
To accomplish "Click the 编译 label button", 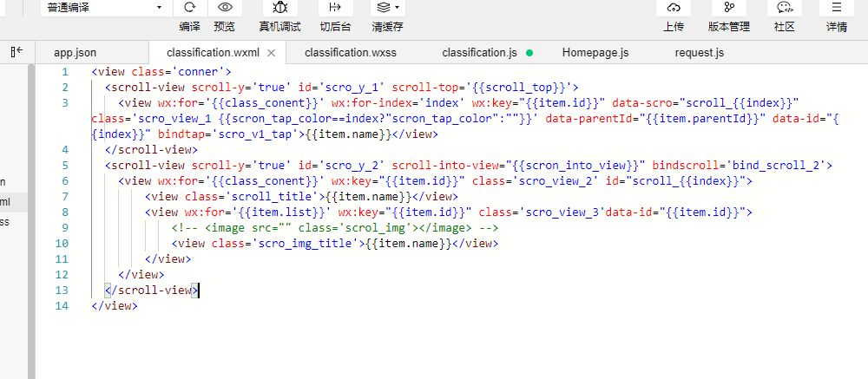I will coord(190,27).
